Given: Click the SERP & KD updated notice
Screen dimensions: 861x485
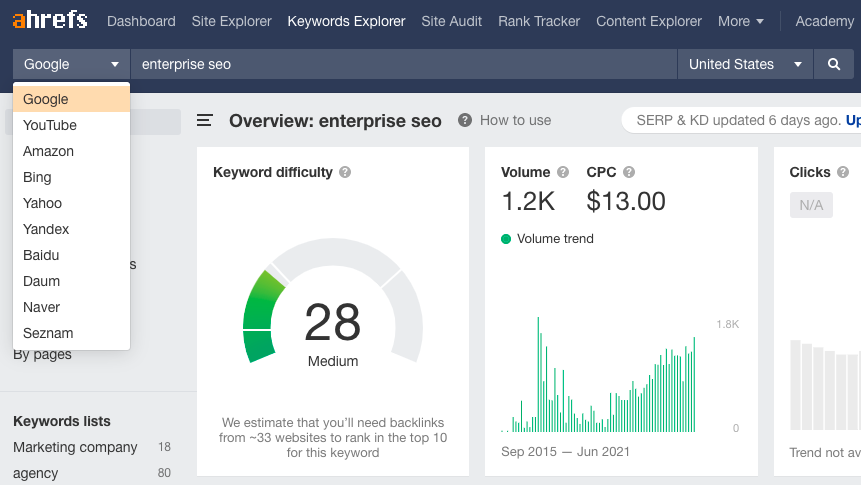Looking at the screenshot, I should [x=739, y=120].
